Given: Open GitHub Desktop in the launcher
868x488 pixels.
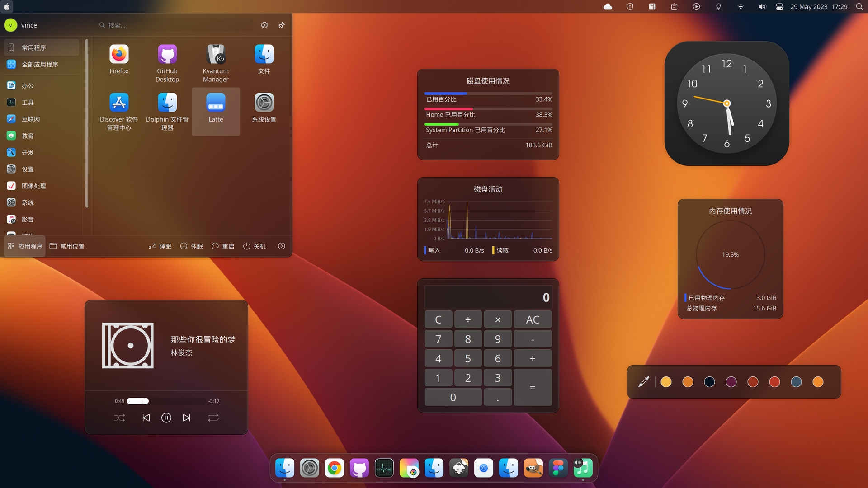Looking at the screenshot, I should [x=167, y=63].
